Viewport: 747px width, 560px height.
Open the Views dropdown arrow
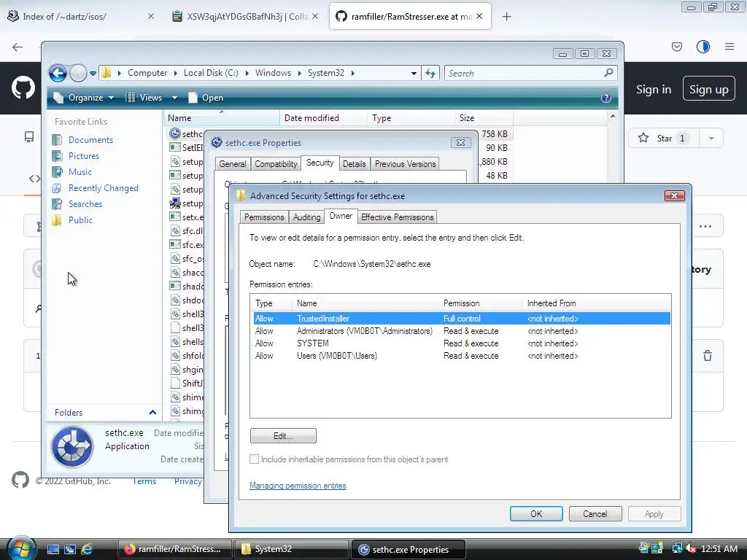coord(174,98)
